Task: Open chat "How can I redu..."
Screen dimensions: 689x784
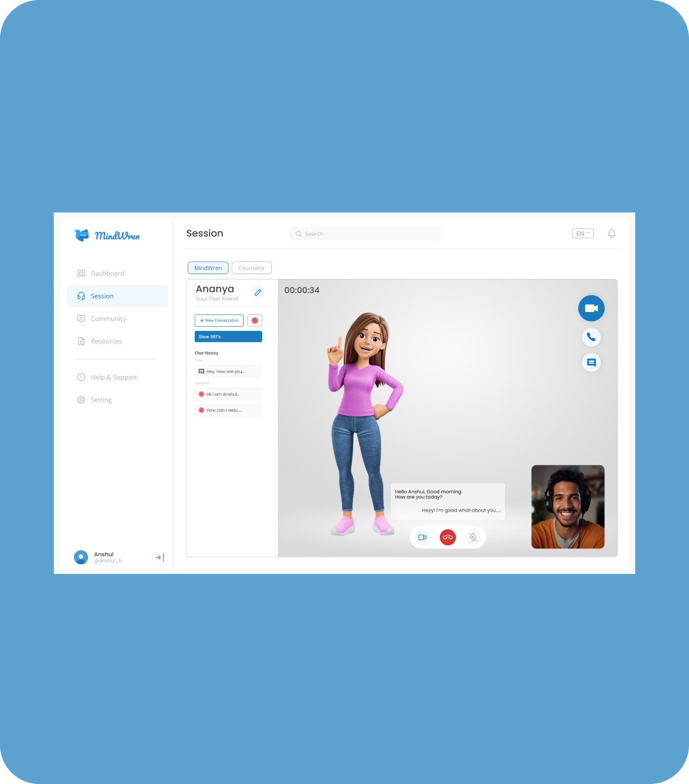Action: point(228,410)
